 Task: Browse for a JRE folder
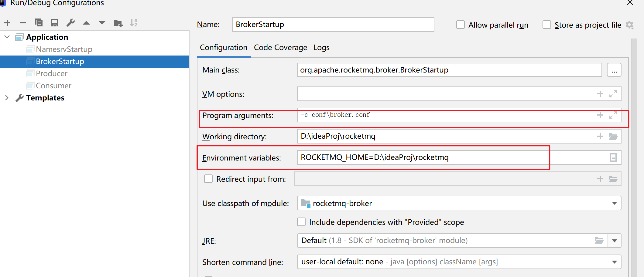(x=599, y=241)
